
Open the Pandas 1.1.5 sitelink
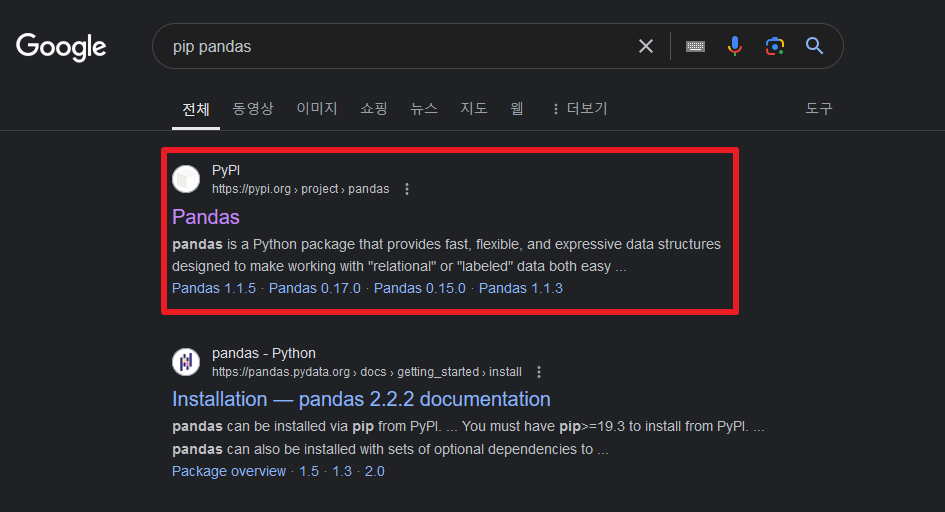[214, 289]
